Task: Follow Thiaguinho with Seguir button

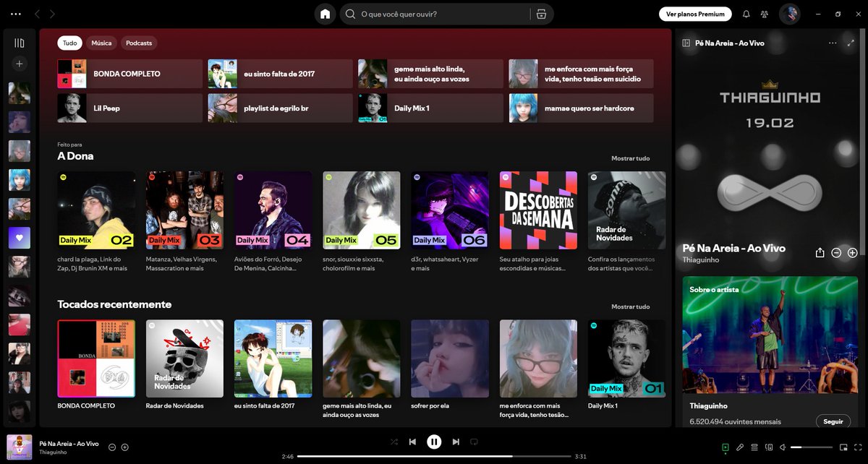Action: click(833, 421)
